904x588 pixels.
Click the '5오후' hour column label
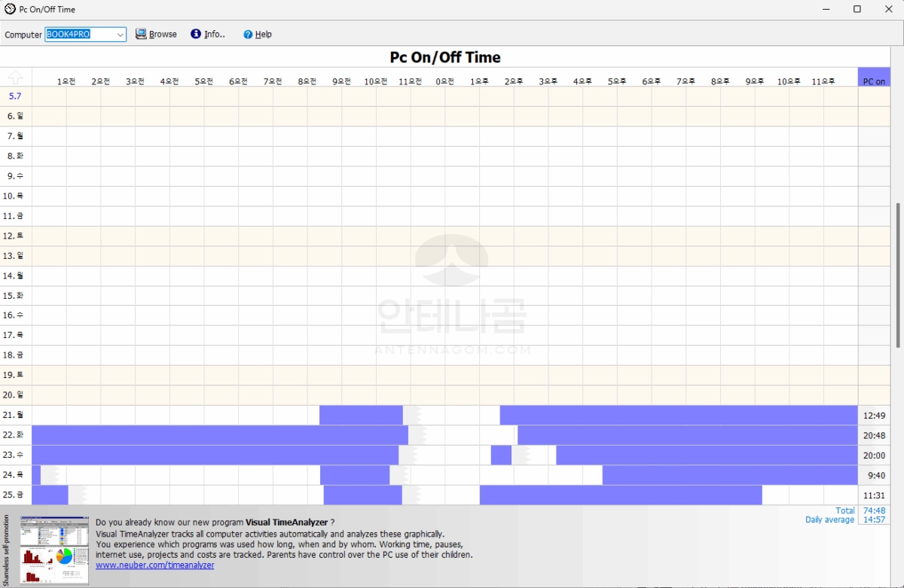(617, 81)
